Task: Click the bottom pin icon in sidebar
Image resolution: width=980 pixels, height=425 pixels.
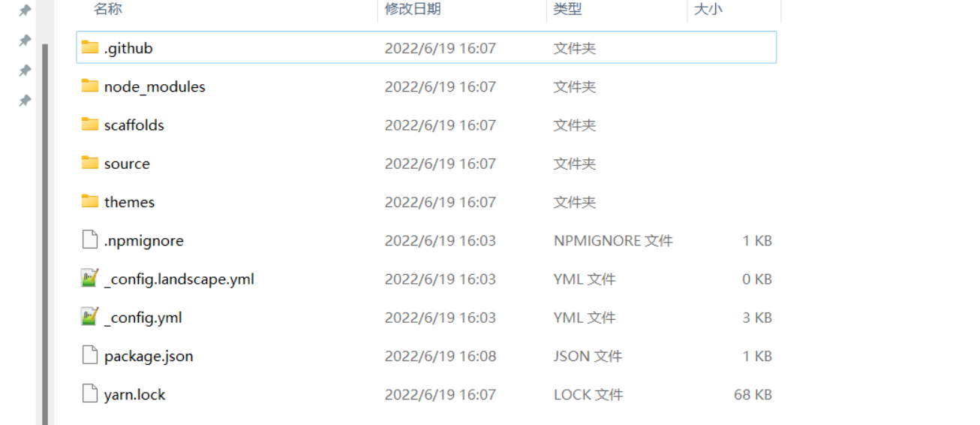Action: pos(25,101)
